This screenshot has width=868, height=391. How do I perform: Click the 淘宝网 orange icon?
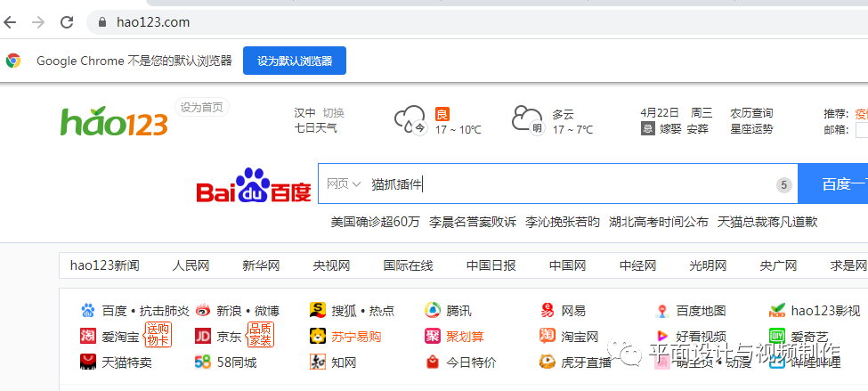548,336
